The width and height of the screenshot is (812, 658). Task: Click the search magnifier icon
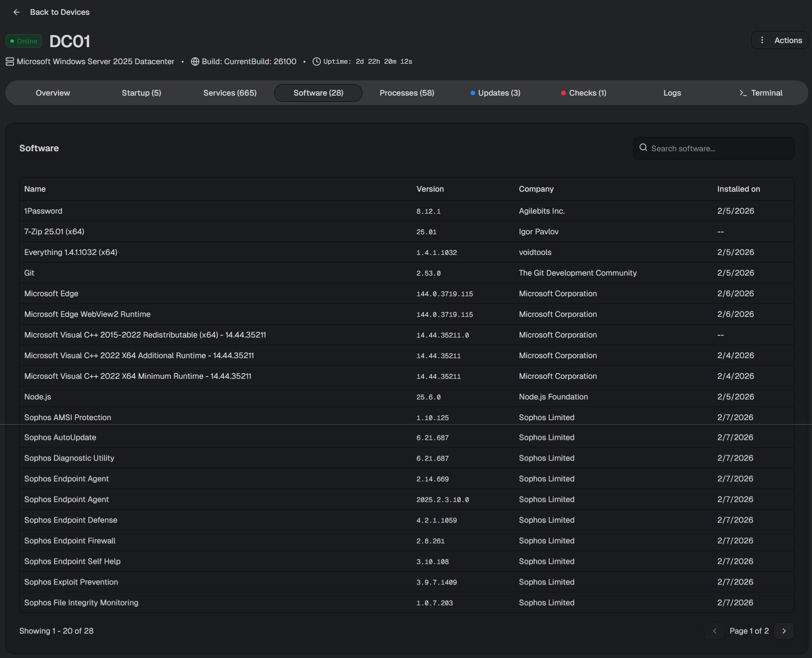(x=643, y=148)
